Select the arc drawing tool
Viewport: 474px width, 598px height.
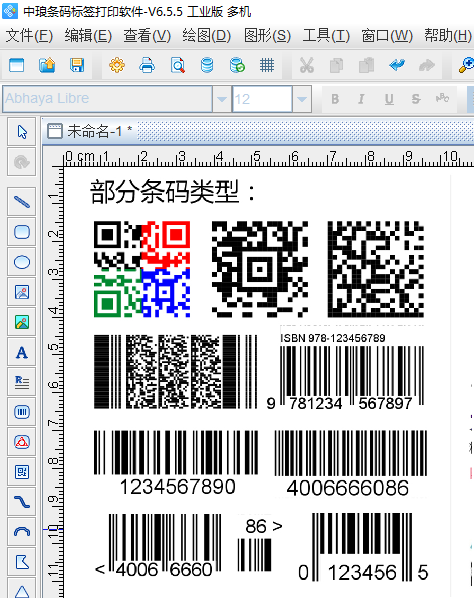(22, 532)
